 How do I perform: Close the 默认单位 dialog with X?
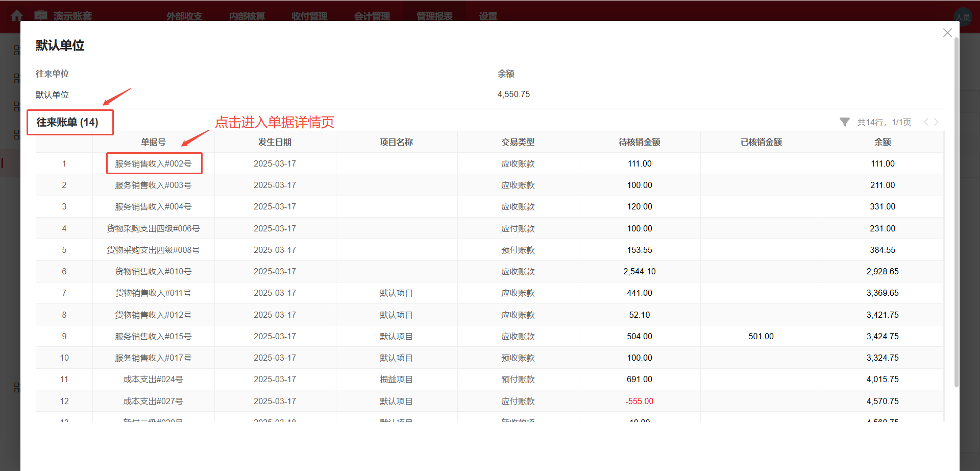pyautogui.click(x=947, y=33)
